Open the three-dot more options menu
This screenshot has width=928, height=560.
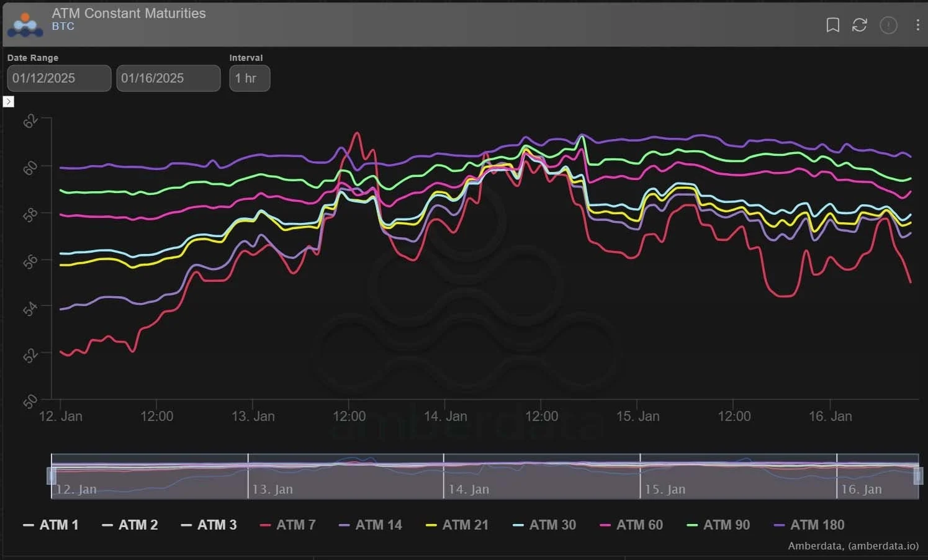tap(917, 25)
